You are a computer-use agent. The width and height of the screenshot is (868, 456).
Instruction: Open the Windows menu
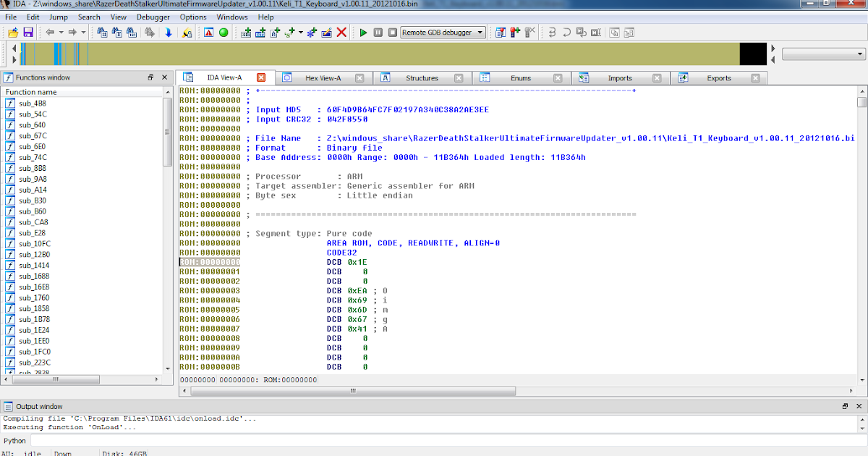point(232,17)
